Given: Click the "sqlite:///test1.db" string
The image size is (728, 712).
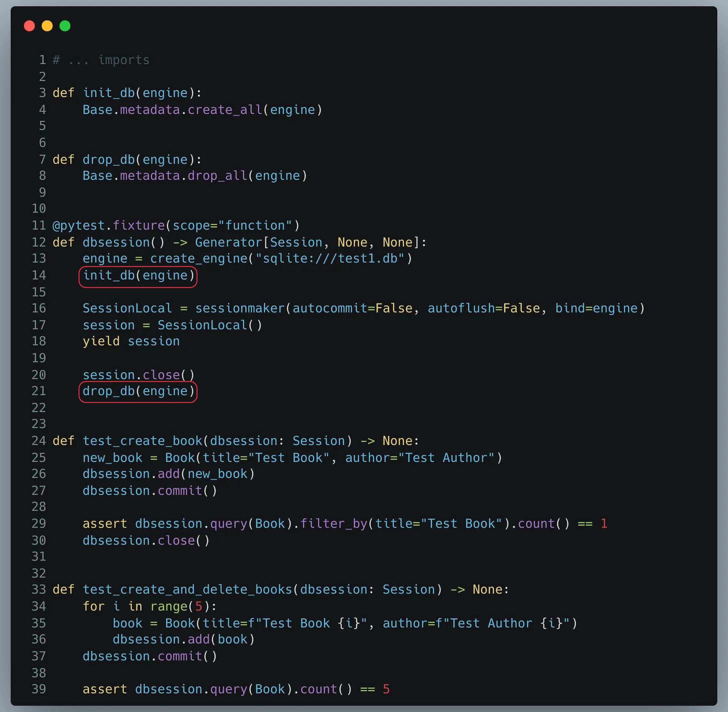Looking at the screenshot, I should (x=330, y=258).
